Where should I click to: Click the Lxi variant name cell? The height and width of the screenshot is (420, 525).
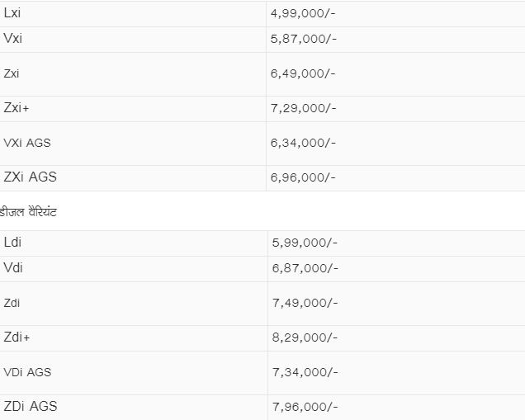(12, 13)
